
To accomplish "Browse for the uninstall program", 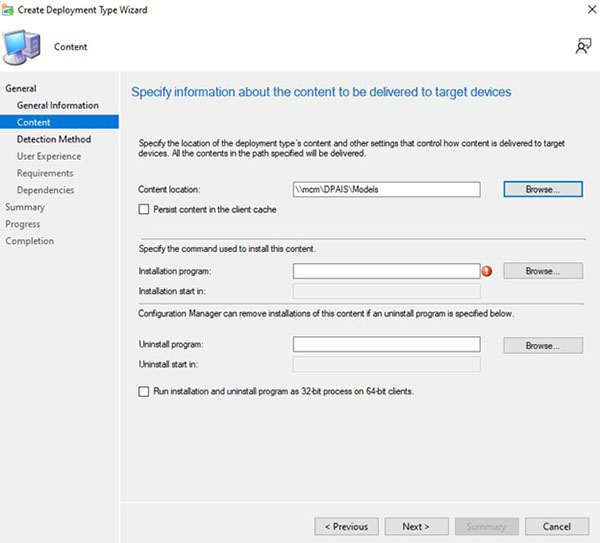I will coord(542,345).
